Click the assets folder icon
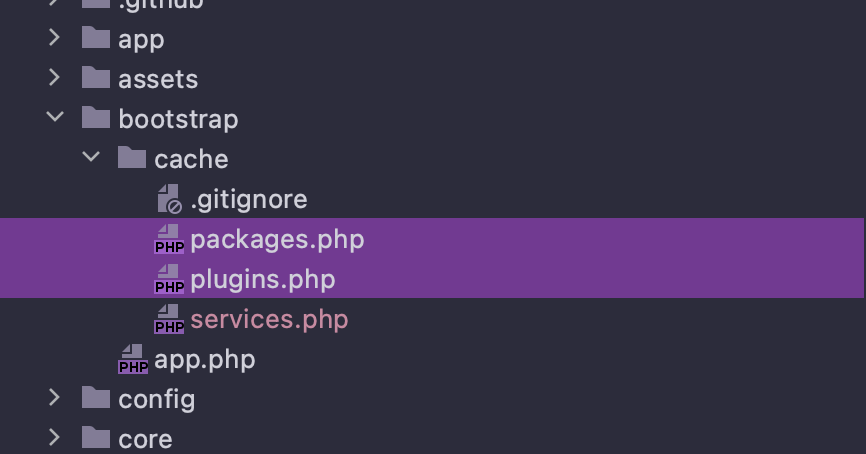The width and height of the screenshot is (866, 454). pos(96,78)
